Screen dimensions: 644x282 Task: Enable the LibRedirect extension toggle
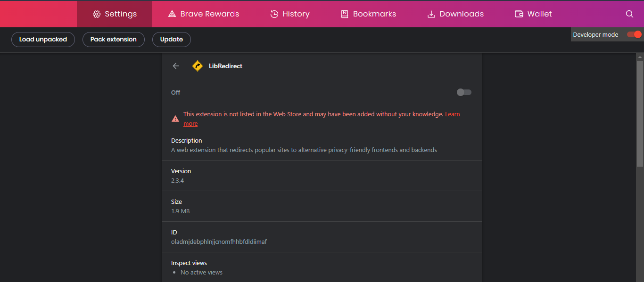pos(464,92)
